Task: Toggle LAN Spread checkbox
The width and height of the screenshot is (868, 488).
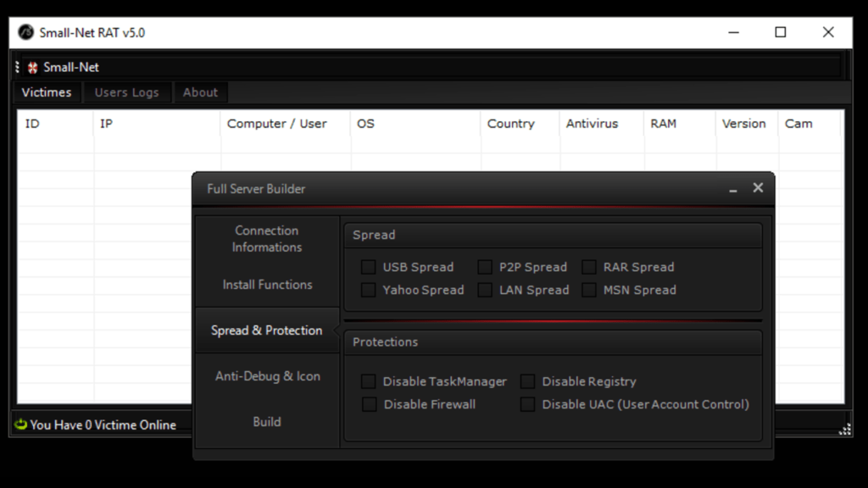Action: click(x=485, y=290)
